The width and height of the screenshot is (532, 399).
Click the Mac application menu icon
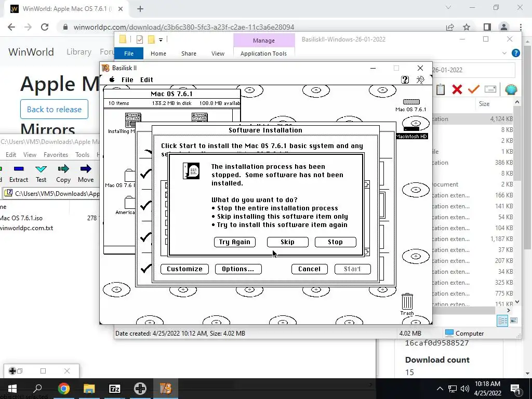coord(420,79)
